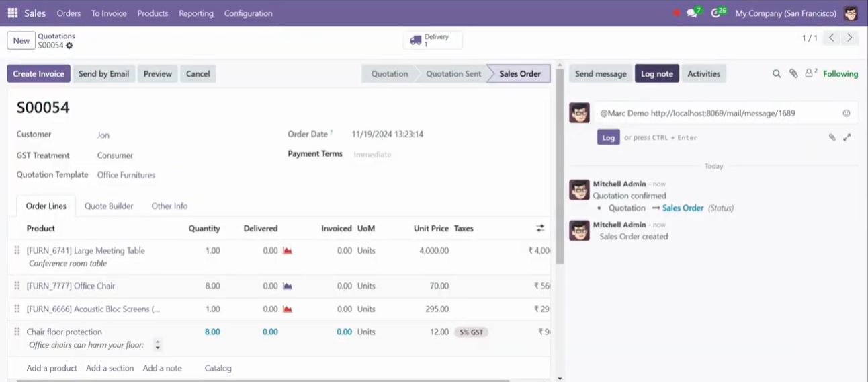Click forecast chart icon for Acoustic Bloc Screens
The height and width of the screenshot is (382, 868).
[288, 309]
